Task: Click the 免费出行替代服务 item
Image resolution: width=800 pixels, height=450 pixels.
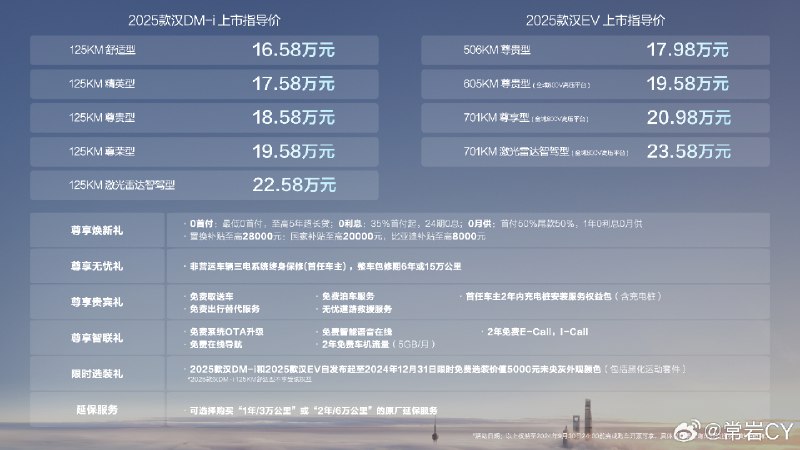Action: 224,309
